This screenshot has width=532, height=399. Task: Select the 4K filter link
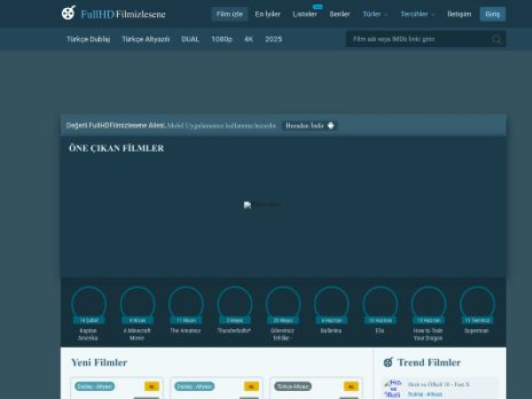click(x=248, y=39)
